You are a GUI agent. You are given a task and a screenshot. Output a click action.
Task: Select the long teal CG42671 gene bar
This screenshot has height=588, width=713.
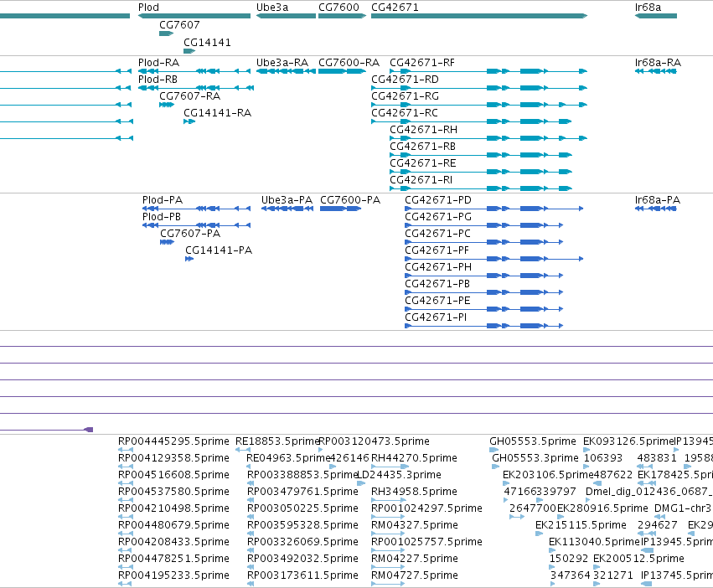click(479, 16)
